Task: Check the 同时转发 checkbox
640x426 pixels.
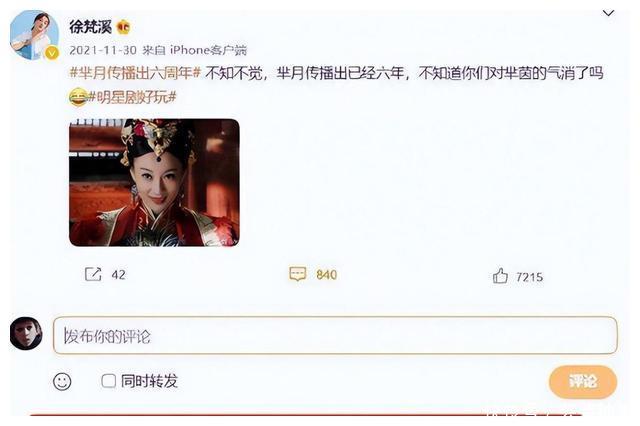Action: pos(109,381)
